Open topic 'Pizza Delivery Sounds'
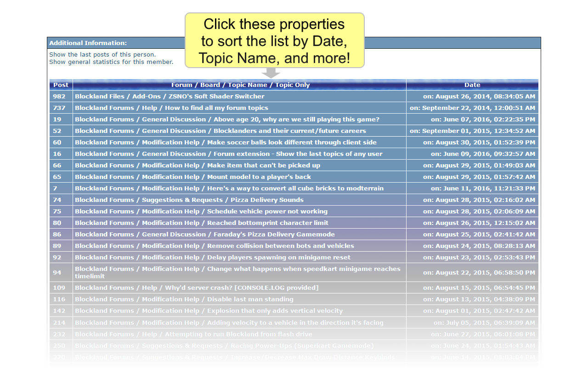 (x=267, y=200)
